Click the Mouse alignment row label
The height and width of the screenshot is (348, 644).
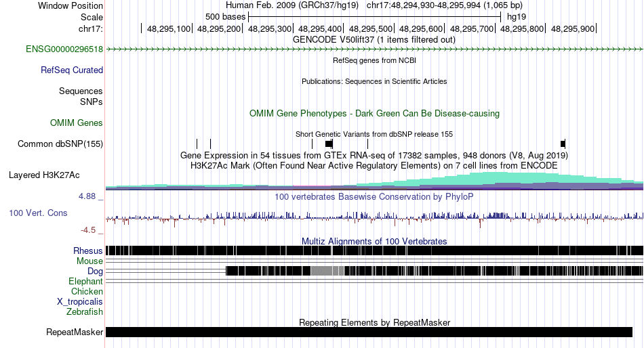(89, 261)
